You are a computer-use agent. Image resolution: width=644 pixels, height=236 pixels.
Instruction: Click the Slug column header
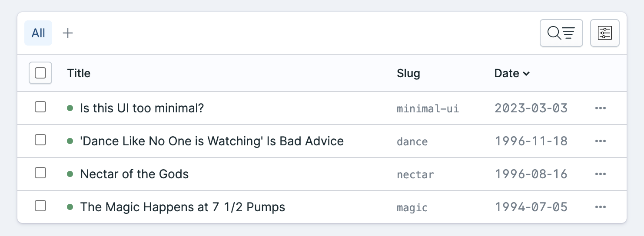408,73
